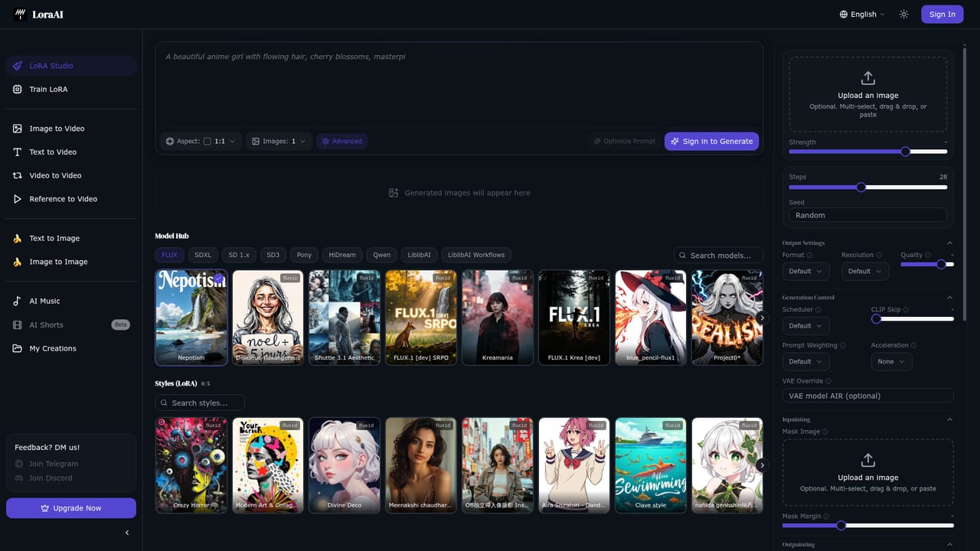The image size is (980, 551).
Task: Click the info icon beside Scheduler
Action: tap(818, 310)
